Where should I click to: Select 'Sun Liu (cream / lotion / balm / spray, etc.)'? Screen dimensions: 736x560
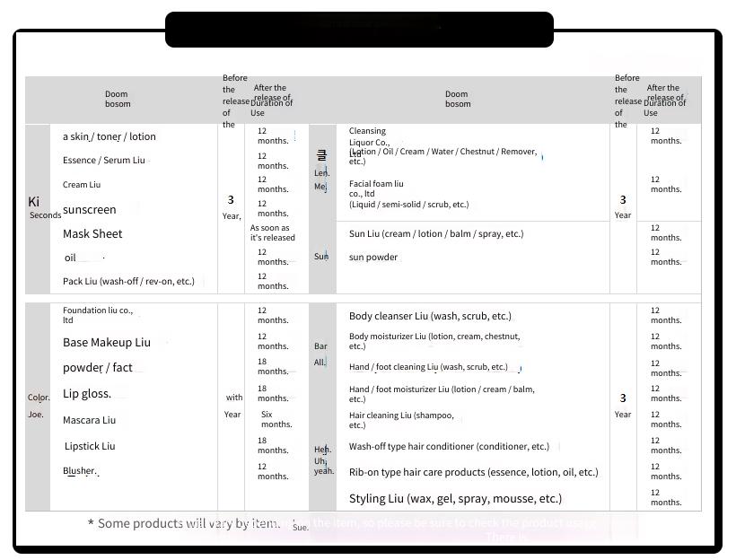(436, 233)
